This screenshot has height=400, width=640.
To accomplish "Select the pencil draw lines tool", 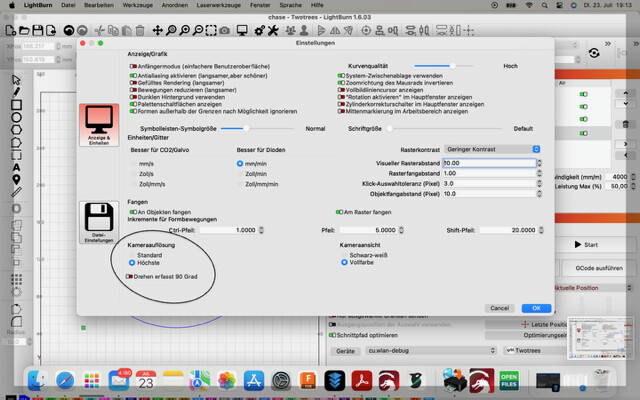I will [16, 92].
